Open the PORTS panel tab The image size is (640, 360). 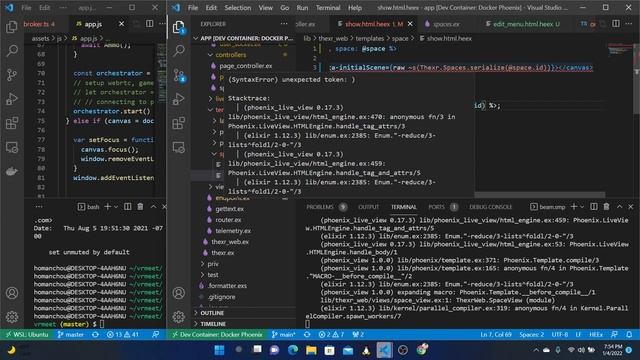436,207
